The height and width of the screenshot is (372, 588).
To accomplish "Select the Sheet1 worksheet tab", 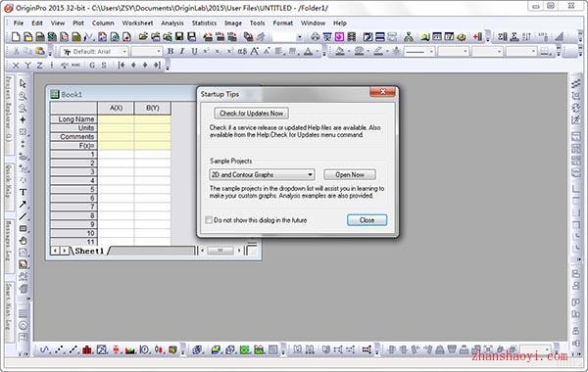I will click(89, 251).
